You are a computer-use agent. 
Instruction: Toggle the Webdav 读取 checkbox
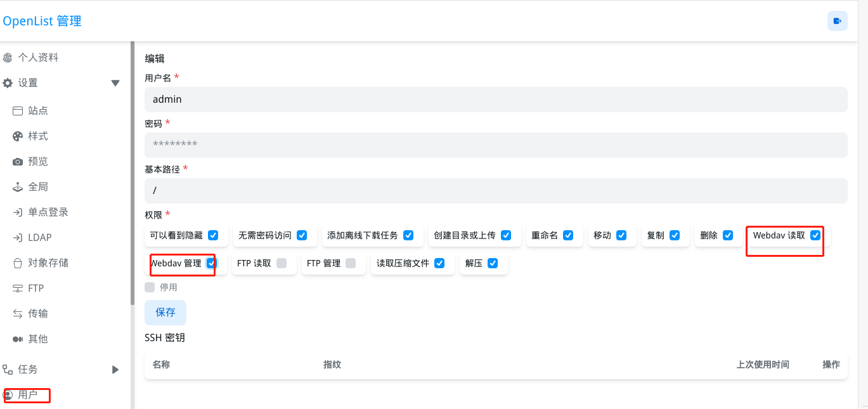click(815, 235)
